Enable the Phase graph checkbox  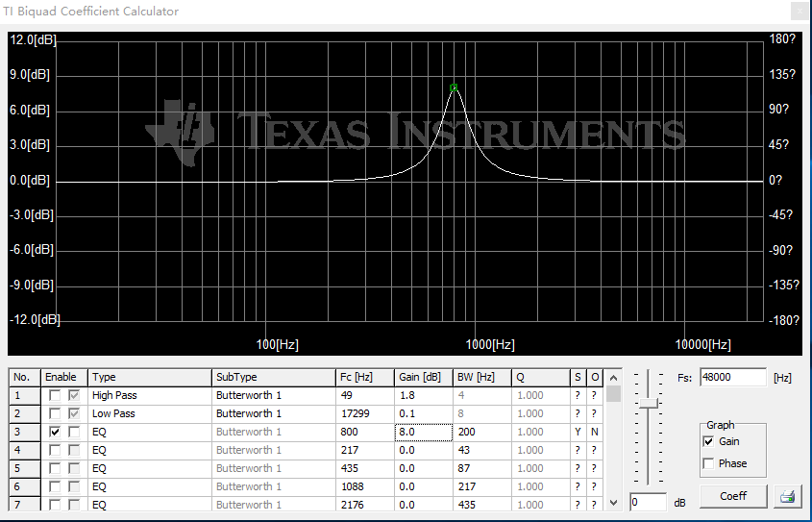click(708, 463)
